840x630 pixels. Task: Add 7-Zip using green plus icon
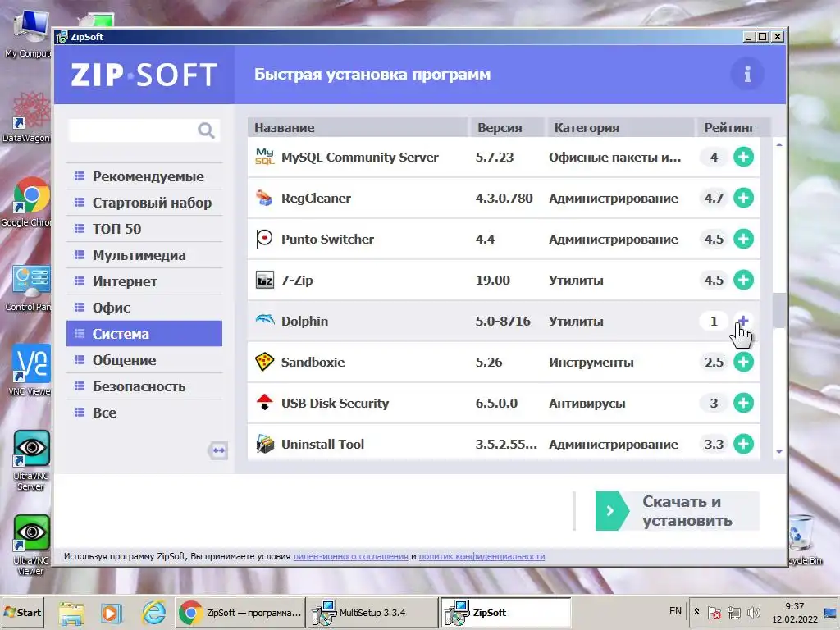tap(743, 280)
